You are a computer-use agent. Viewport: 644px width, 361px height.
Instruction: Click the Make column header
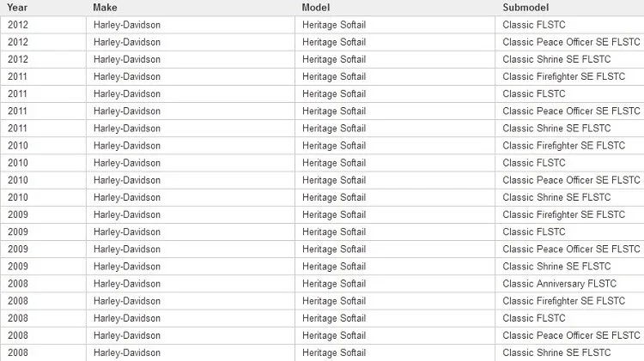point(106,8)
